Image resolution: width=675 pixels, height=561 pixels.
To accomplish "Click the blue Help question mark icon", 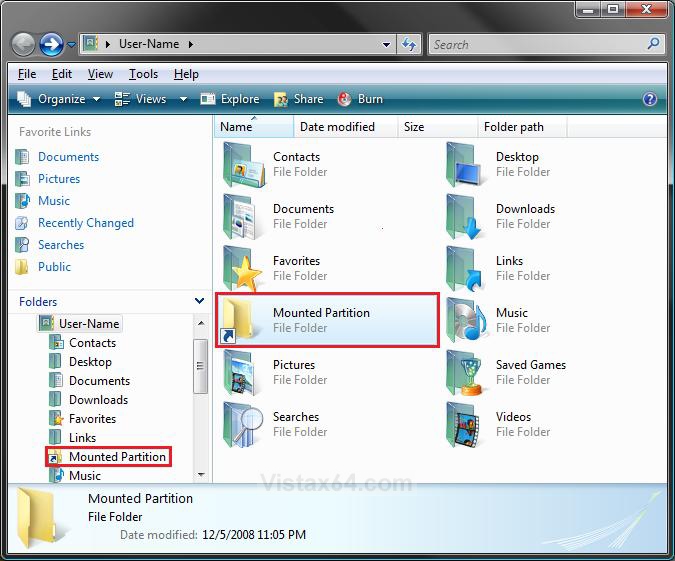I will [650, 99].
